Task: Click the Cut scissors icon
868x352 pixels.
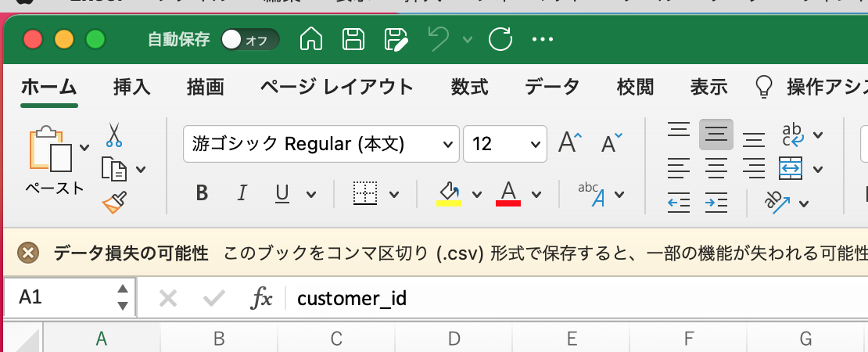Action: [114, 135]
